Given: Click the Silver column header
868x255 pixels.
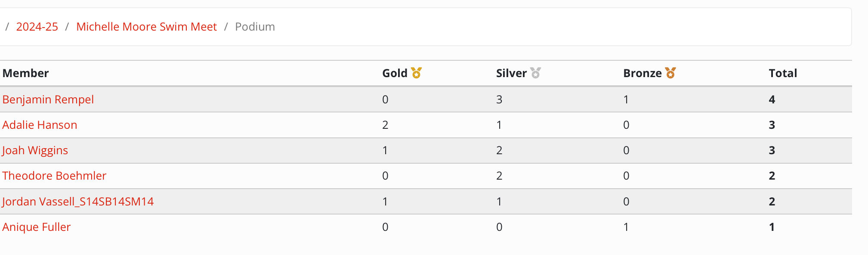Looking at the screenshot, I should 511,73.
